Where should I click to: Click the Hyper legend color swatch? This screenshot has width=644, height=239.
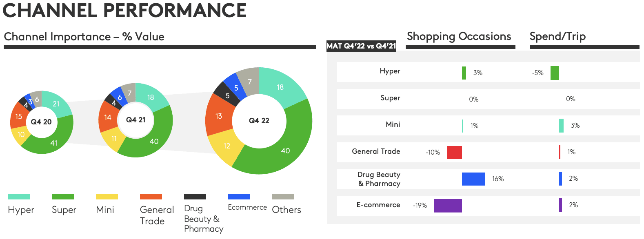click(x=19, y=197)
